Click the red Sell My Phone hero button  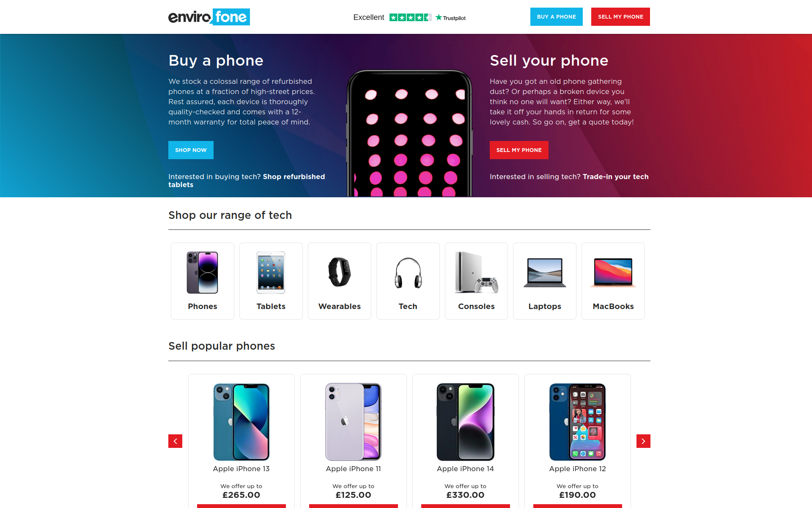point(519,150)
